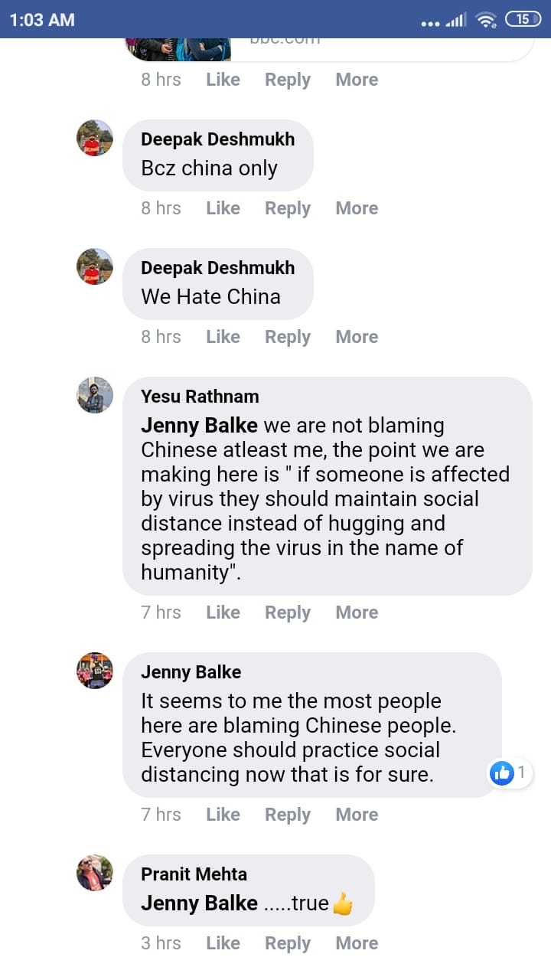Open the bbc.com link preview thumbnail
The height and width of the screenshot is (980, 551).
point(178,49)
